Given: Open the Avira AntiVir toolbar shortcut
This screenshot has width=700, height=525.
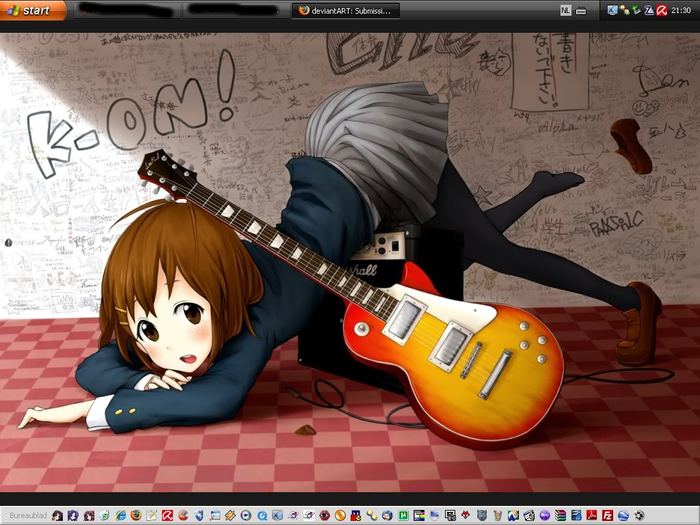Looking at the screenshot, I should tap(167, 516).
